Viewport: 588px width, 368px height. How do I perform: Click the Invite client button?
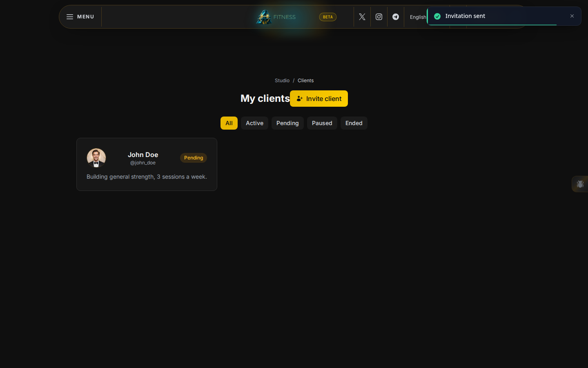coord(319,99)
